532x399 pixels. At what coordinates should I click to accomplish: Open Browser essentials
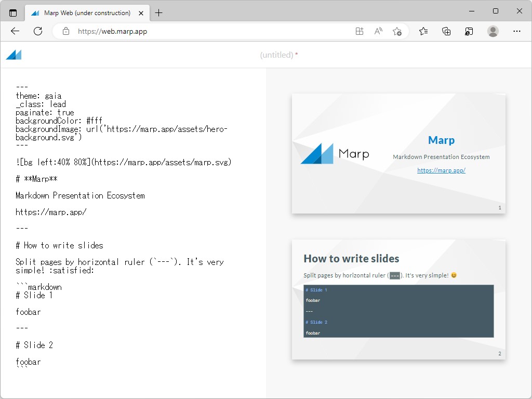coord(469,31)
